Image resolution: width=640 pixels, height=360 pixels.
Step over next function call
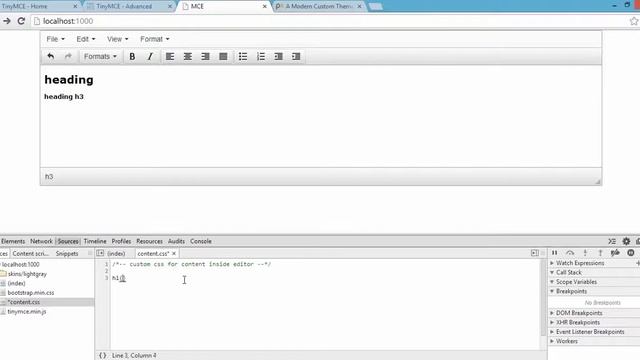(x=570, y=253)
